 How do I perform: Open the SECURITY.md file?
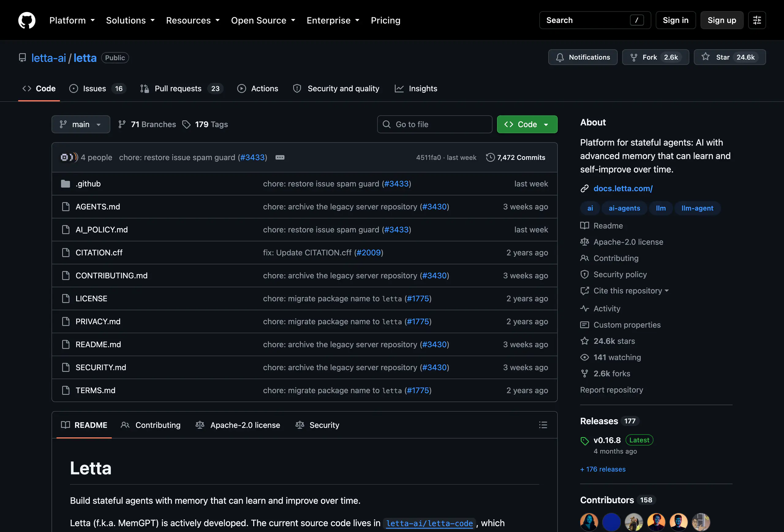tap(100, 367)
